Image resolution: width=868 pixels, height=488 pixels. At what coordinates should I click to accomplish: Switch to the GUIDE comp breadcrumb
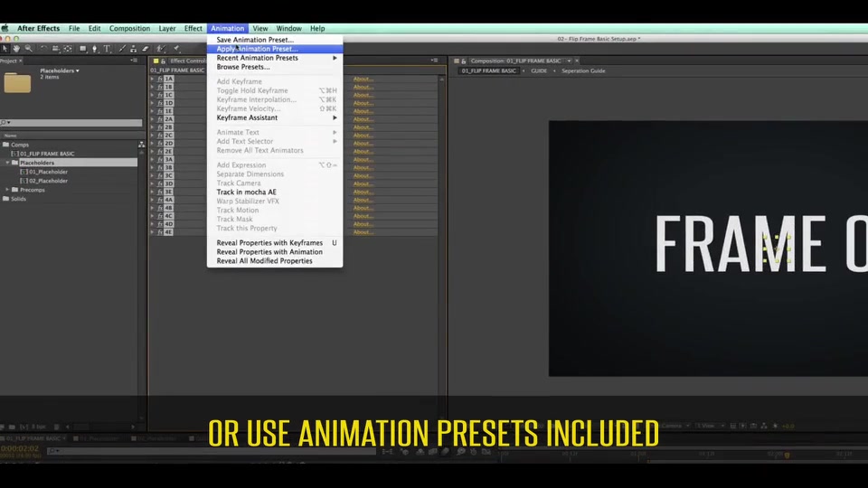point(539,70)
